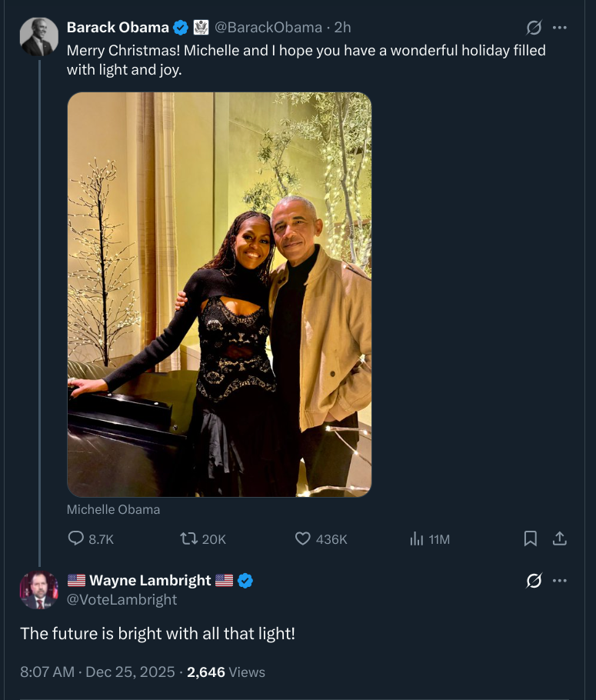This screenshot has width=596, height=700.
Task: Click the reply icon showing 8.7K
Action: 76,538
